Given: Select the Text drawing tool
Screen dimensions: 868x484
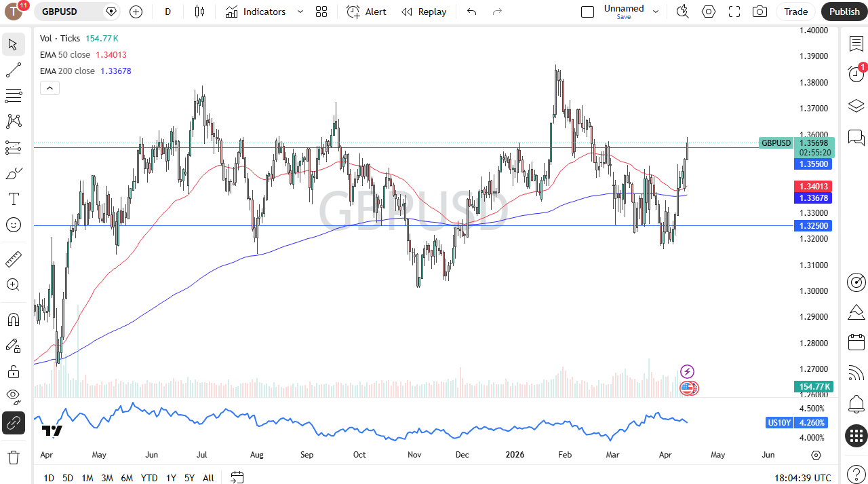Looking at the screenshot, I should [x=14, y=198].
